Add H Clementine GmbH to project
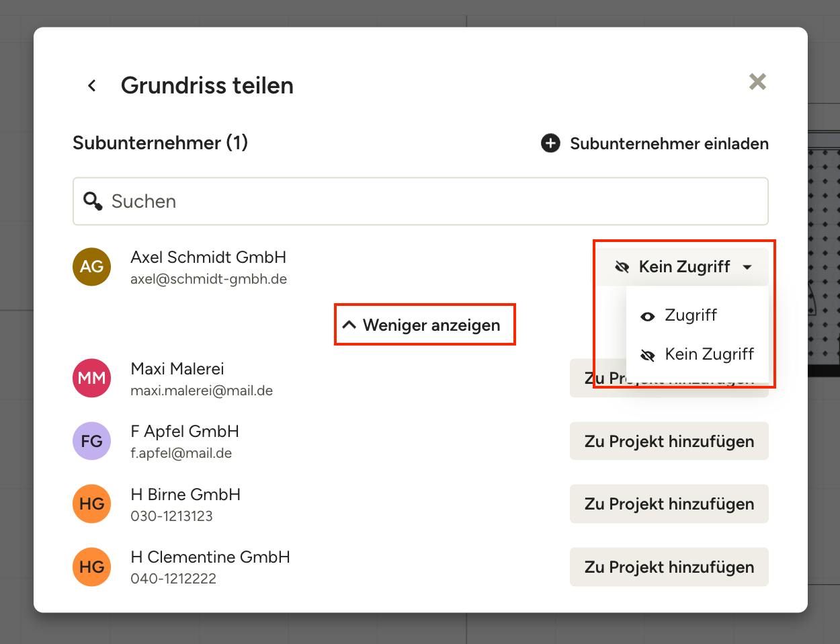 pos(669,567)
